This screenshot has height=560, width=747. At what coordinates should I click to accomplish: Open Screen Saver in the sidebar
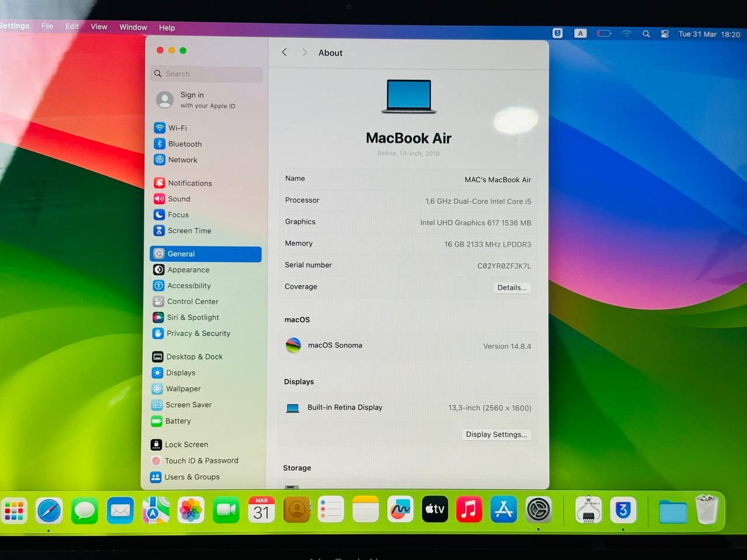(205, 405)
